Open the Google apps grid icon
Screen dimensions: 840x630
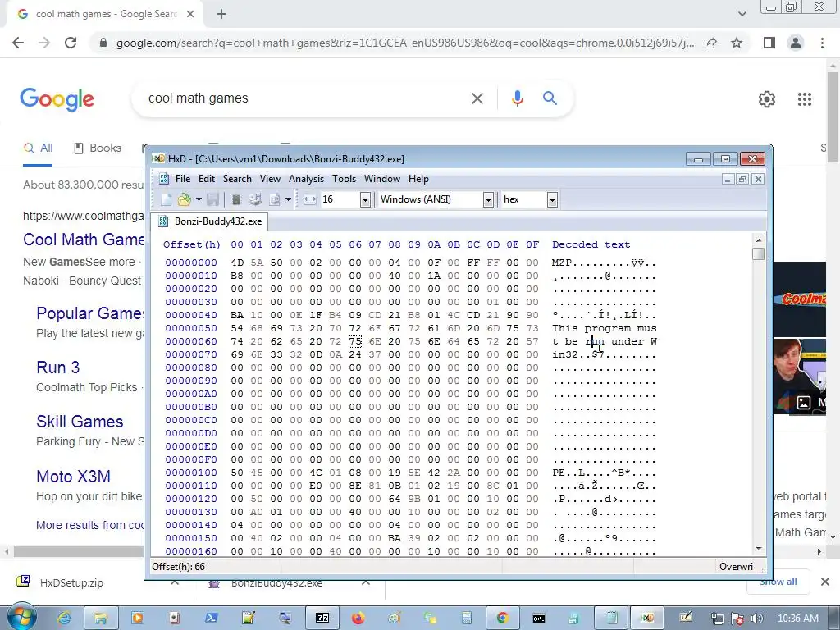tap(805, 99)
